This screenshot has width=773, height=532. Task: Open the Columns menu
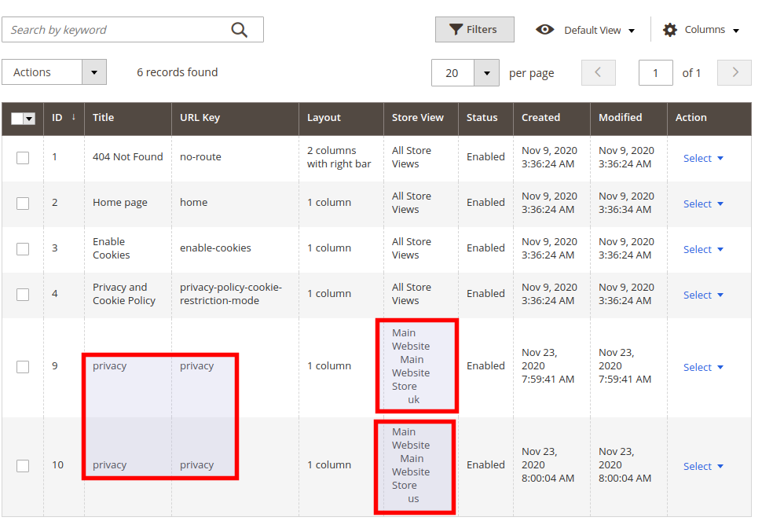pyautogui.click(x=703, y=29)
